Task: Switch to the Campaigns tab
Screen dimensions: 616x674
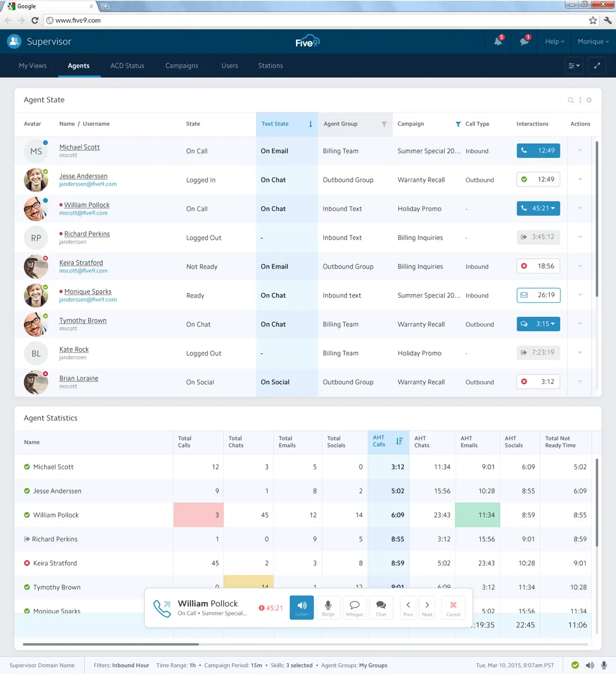Action: tap(182, 66)
